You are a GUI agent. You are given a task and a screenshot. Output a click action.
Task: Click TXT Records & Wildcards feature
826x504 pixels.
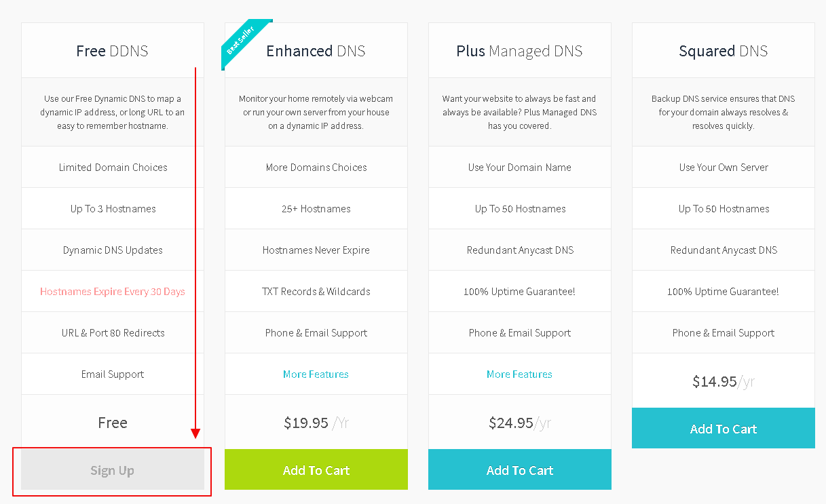pyautogui.click(x=316, y=292)
